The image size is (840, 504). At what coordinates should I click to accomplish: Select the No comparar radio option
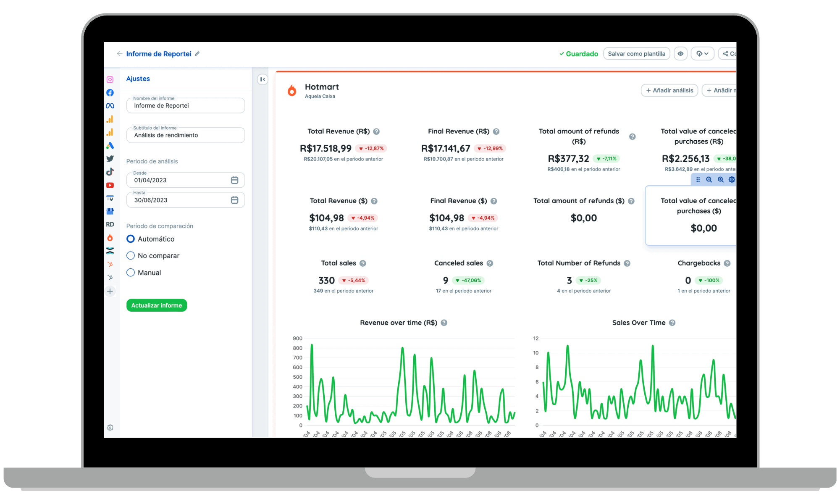click(x=131, y=256)
